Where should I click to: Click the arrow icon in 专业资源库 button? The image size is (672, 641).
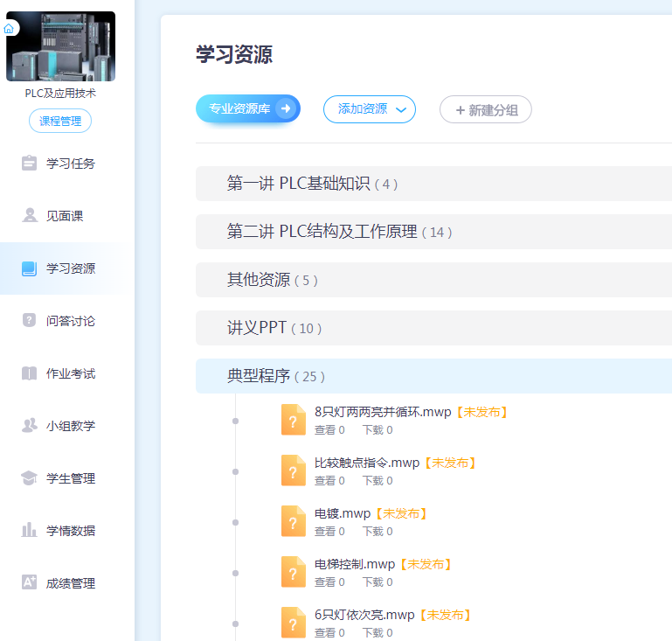286,108
